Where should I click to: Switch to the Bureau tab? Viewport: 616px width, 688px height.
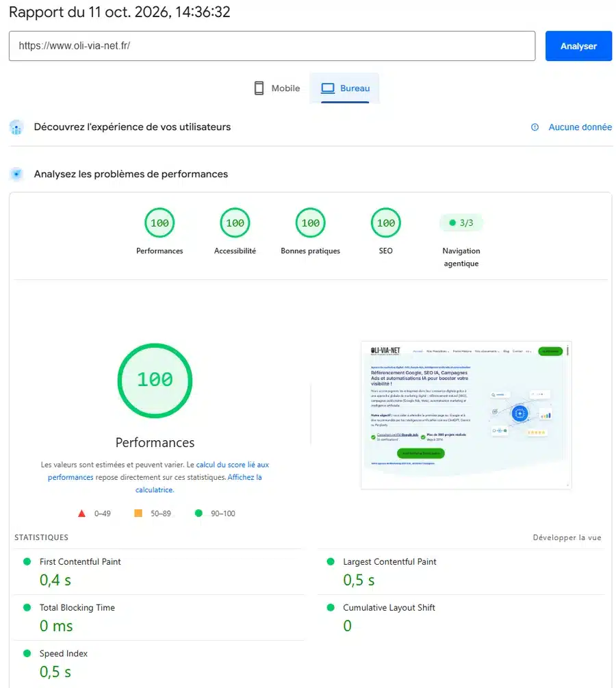[345, 88]
